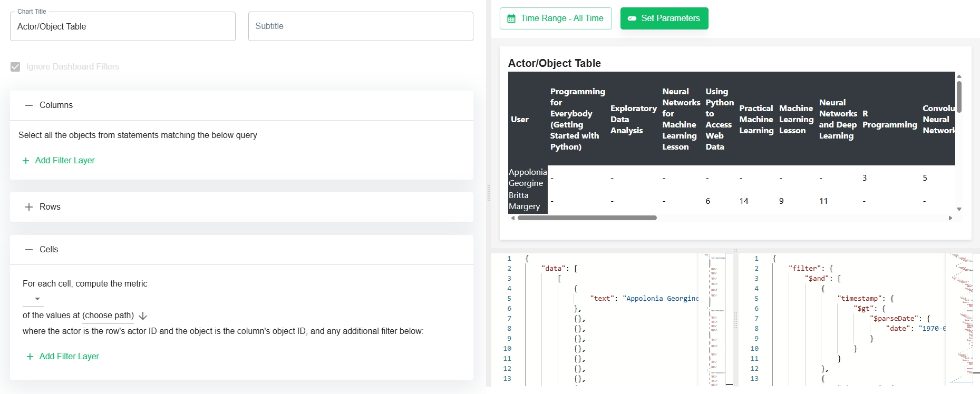Click Add Filter Layer under Cells

69,357
